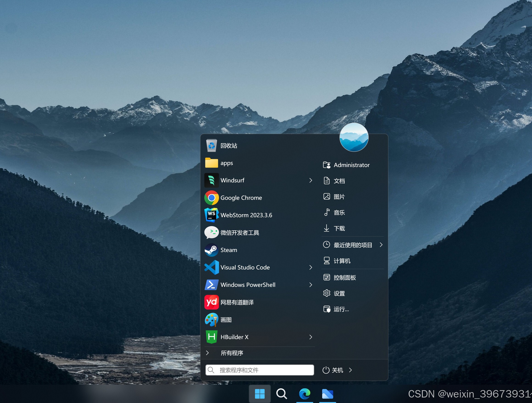
Task: Open the Windsurf app icon
Action: (211, 180)
